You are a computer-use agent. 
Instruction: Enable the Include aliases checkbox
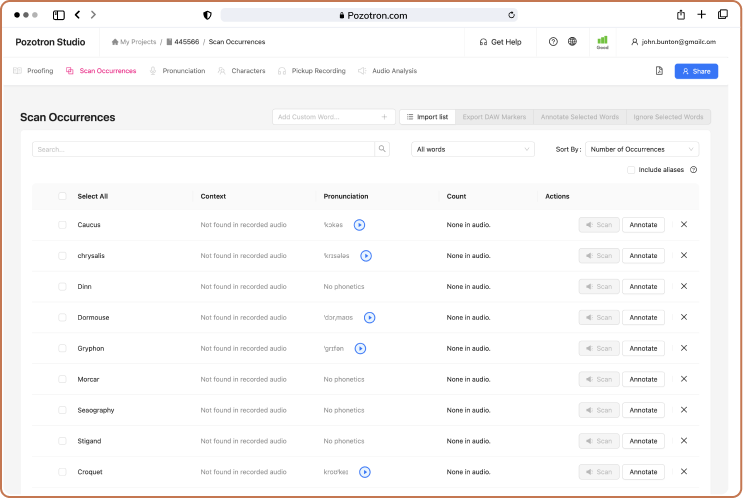click(x=631, y=170)
